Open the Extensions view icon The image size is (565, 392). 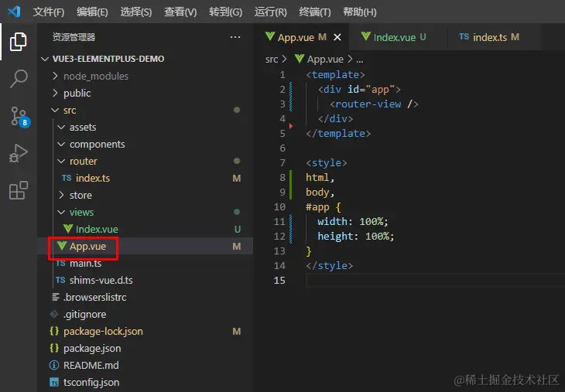[x=19, y=190]
